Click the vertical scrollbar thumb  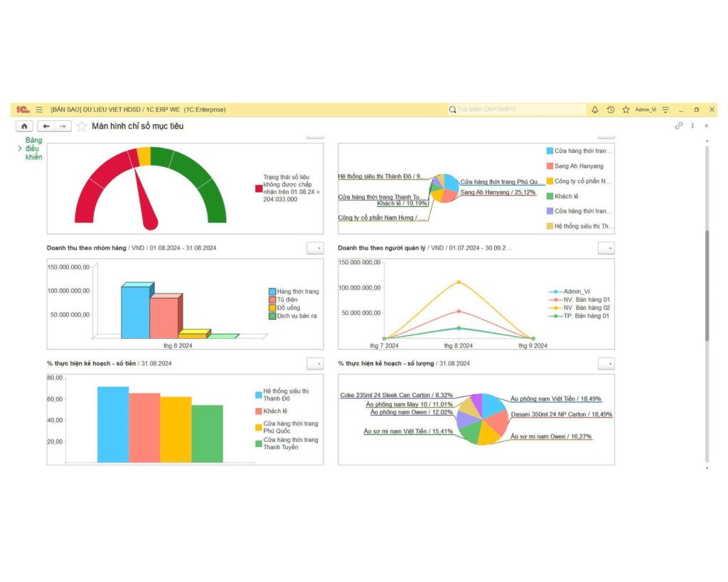click(x=707, y=284)
